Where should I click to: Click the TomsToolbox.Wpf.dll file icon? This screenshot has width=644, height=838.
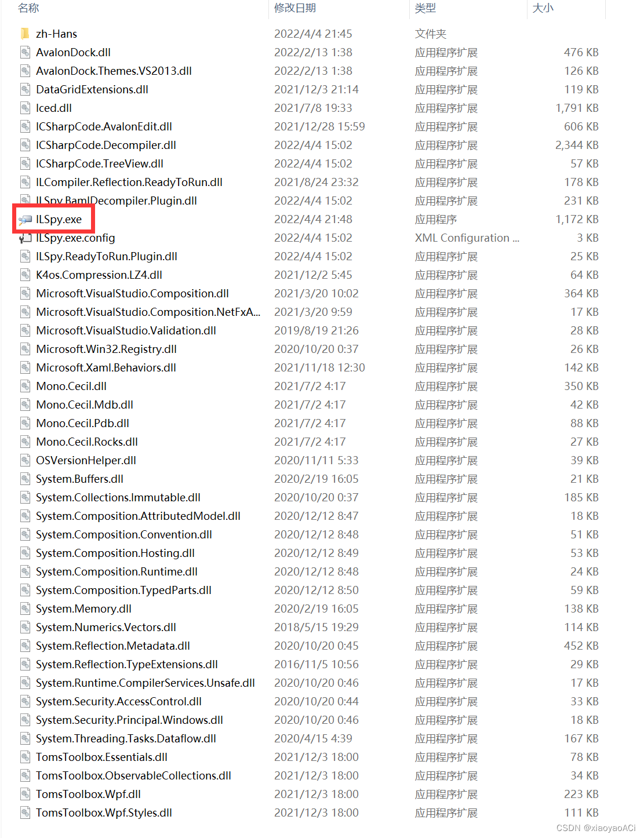tap(25, 794)
